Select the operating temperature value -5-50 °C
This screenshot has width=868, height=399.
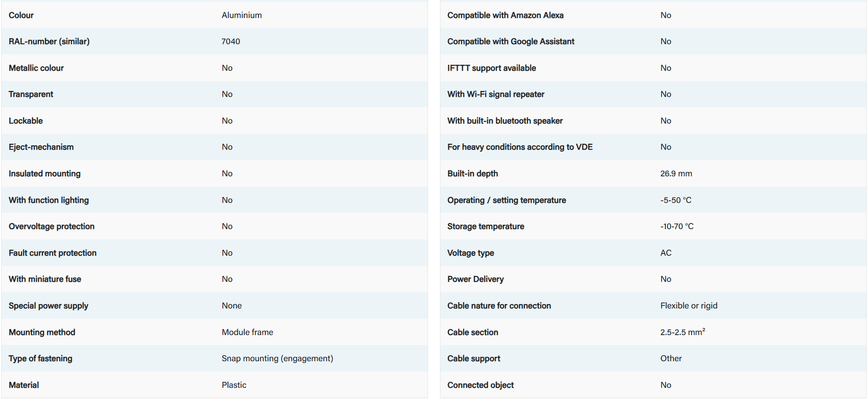[x=676, y=200]
